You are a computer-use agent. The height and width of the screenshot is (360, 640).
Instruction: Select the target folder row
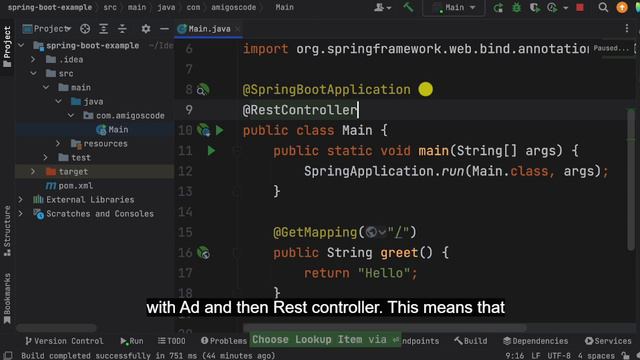(95, 171)
